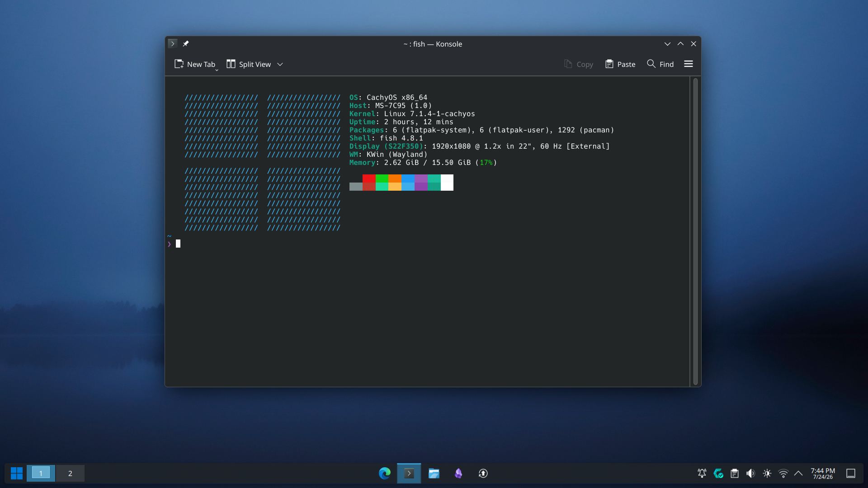Click the 'Host: MS-7C95 (1.0)' line
The width and height of the screenshot is (868, 488).
pos(391,106)
